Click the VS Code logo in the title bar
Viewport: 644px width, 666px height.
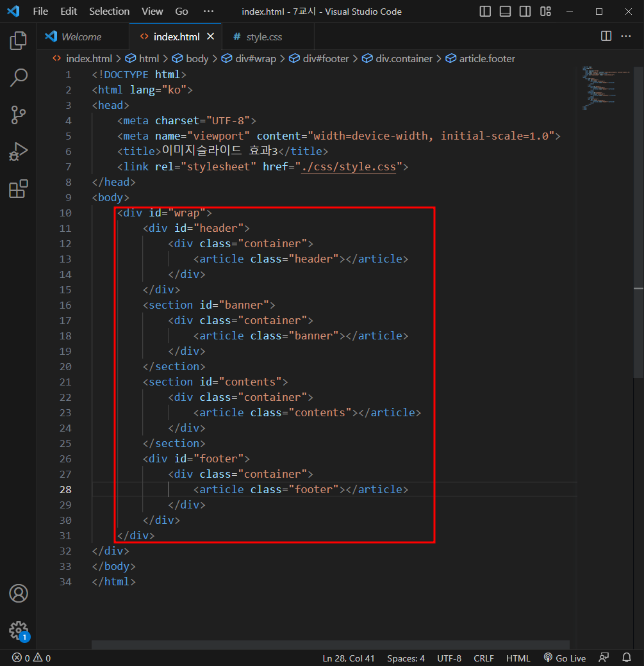pos(13,11)
